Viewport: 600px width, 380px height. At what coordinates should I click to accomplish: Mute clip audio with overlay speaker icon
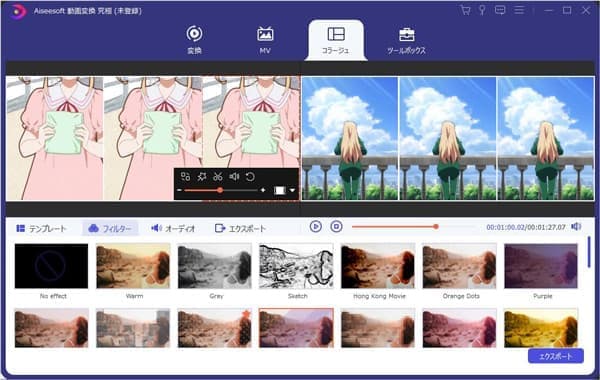(234, 176)
